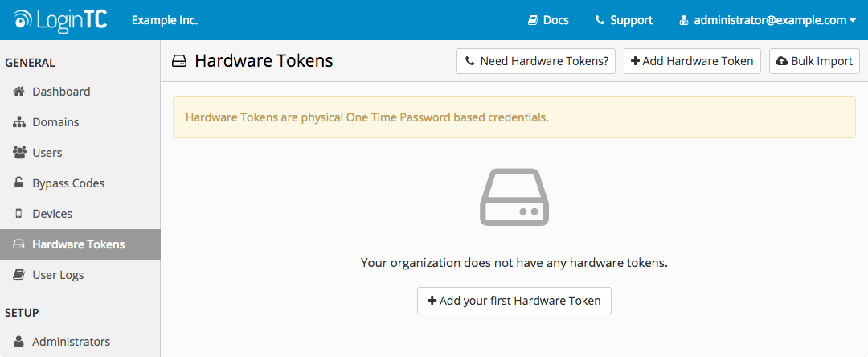Click the Devices phone icon
The image size is (868, 357).
click(x=18, y=213)
